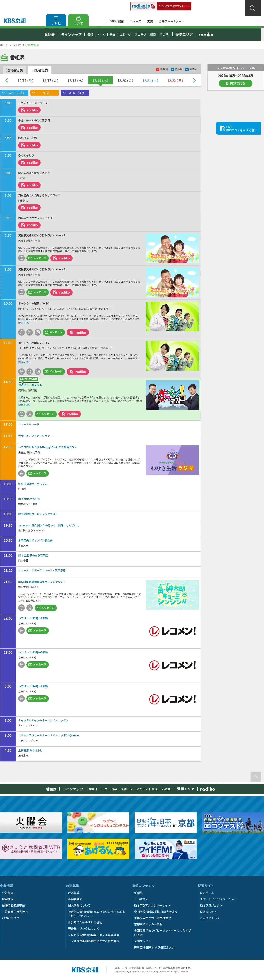Open X icon for さらピン！キョウト
Viewport: 264px width, 980px height.
click(x=30, y=414)
